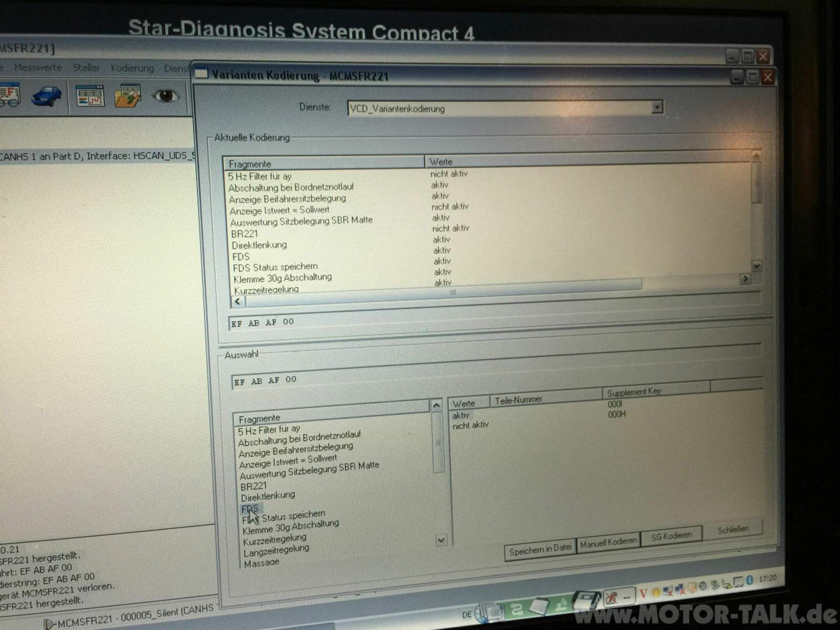Click the Bluetooth tray icon

[750, 580]
